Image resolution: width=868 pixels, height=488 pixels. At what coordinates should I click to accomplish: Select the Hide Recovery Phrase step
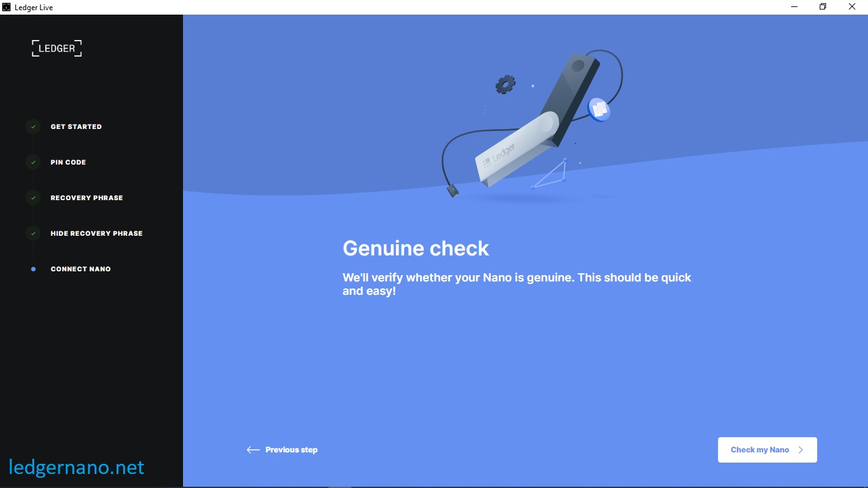(97, 233)
